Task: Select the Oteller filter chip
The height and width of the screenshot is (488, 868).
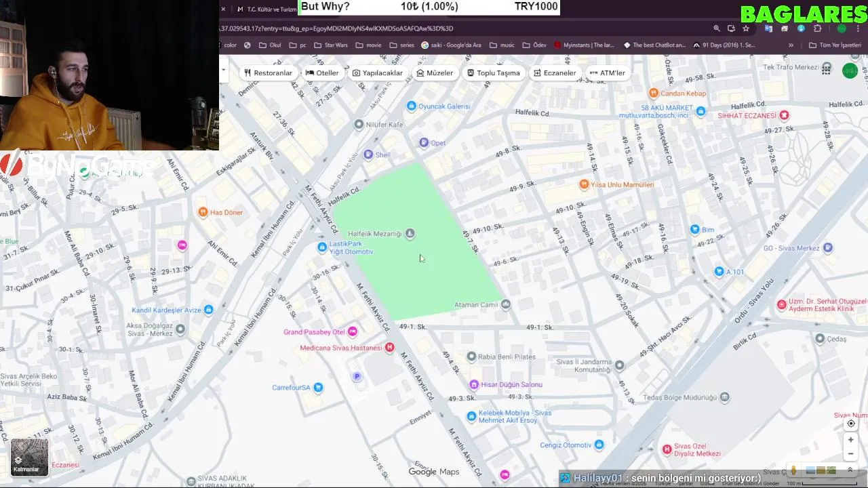Action: 321,73
